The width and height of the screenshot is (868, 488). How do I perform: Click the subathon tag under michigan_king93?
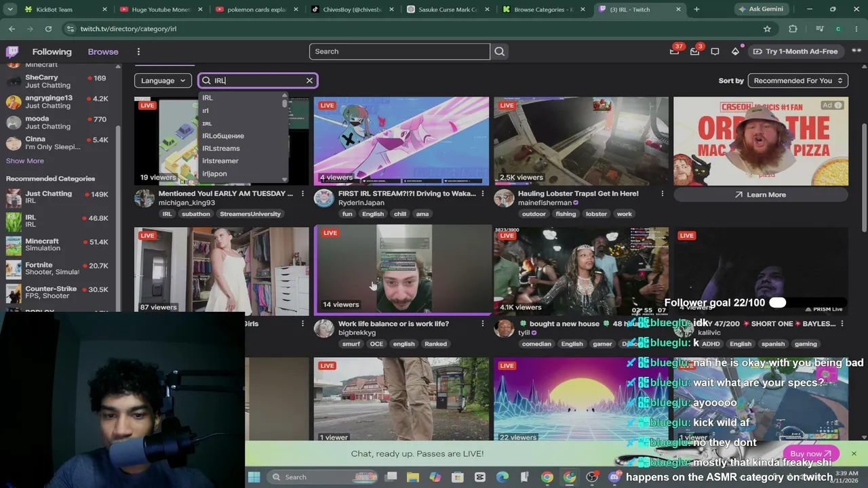[196, 214]
